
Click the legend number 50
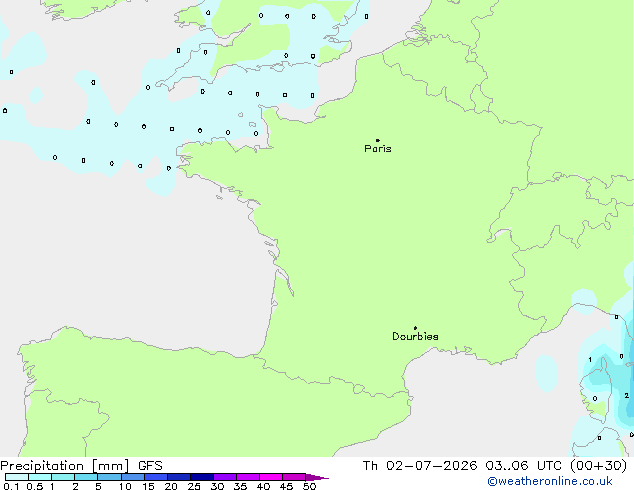pos(309,486)
